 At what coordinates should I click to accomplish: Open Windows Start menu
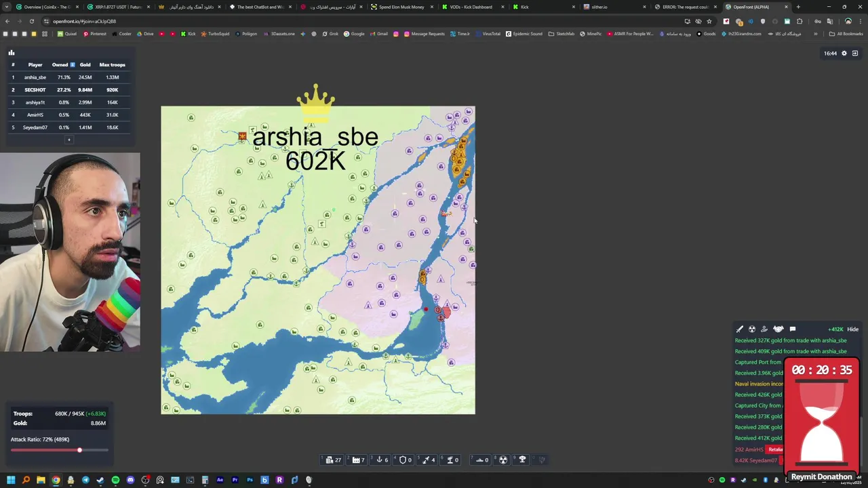(11, 481)
